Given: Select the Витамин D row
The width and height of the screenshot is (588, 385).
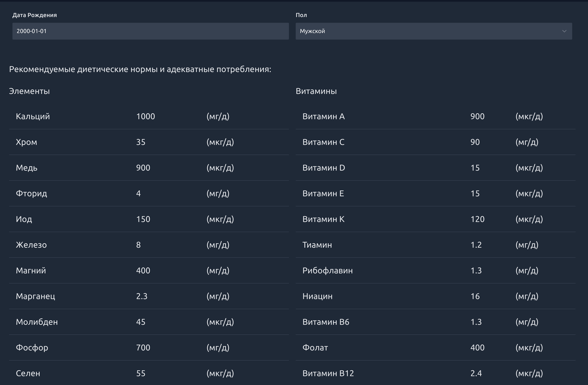Looking at the screenshot, I should coord(324,168).
